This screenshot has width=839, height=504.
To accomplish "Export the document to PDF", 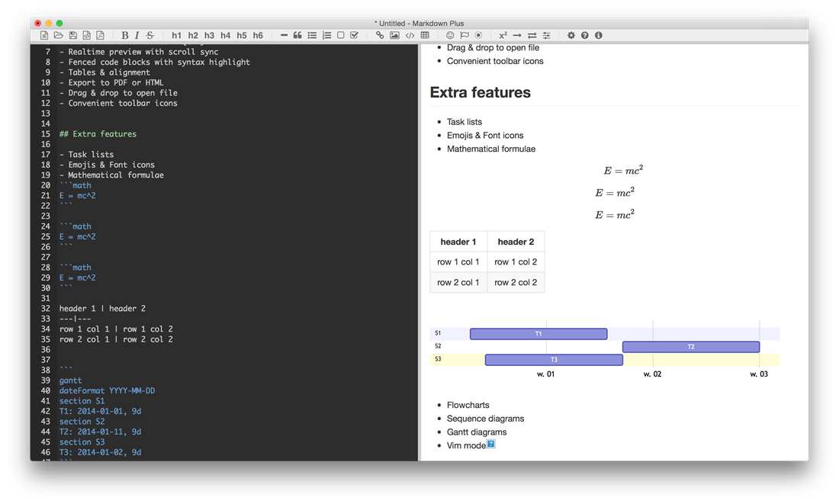I will pos(100,36).
